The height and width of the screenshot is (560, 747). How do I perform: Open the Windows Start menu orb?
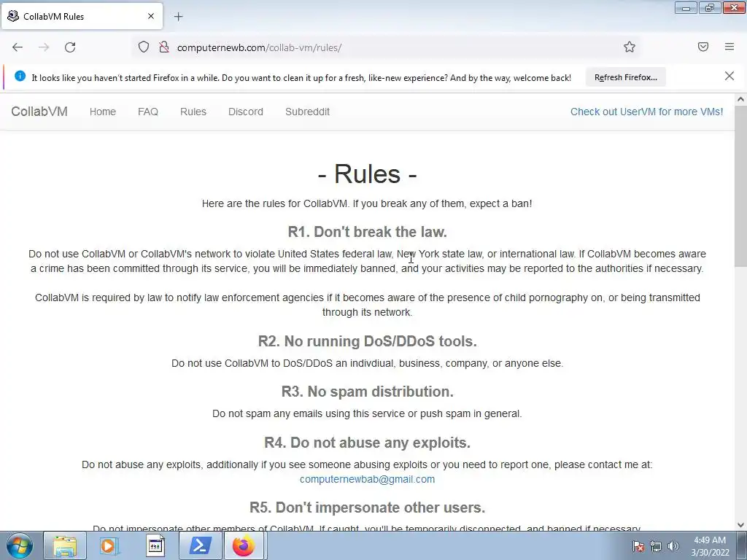pyautogui.click(x=20, y=545)
